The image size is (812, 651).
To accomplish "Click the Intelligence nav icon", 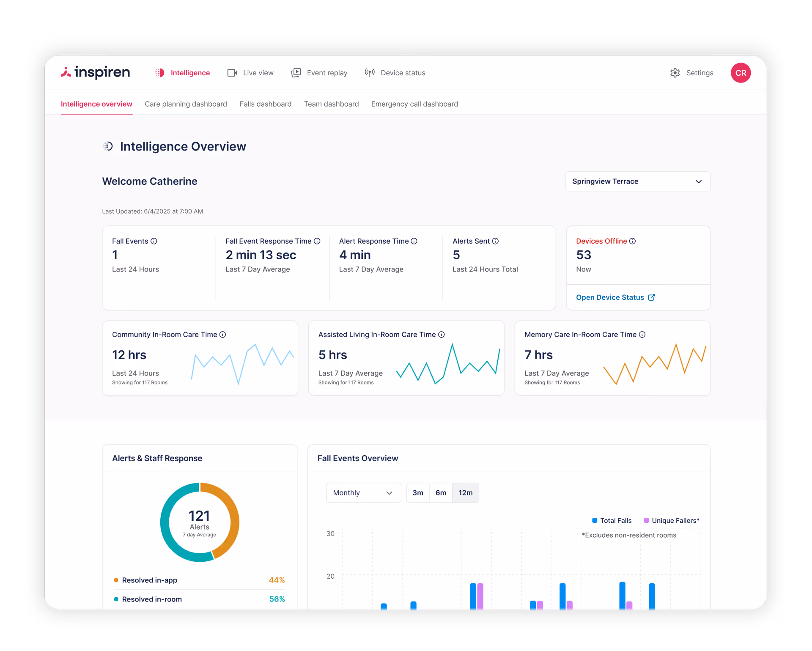I will pos(160,73).
